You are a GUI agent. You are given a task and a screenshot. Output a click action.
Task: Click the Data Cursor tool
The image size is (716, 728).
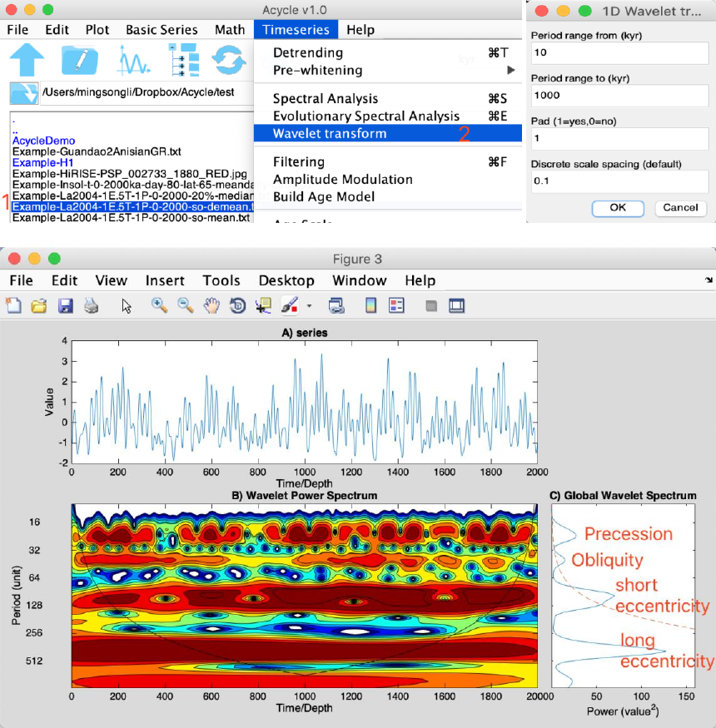pos(264,305)
